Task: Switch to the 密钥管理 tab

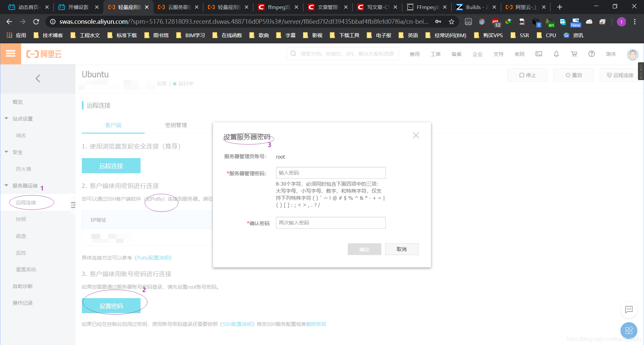Action: pyautogui.click(x=176, y=125)
